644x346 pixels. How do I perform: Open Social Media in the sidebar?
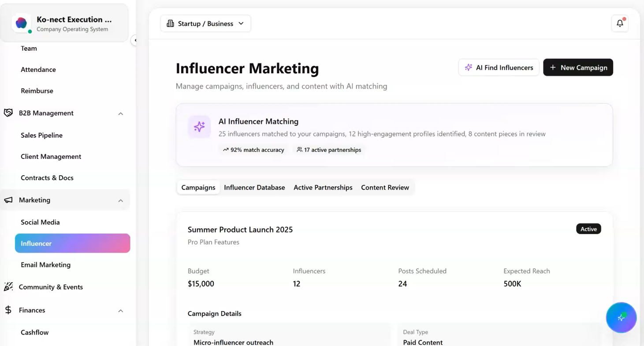pos(40,222)
